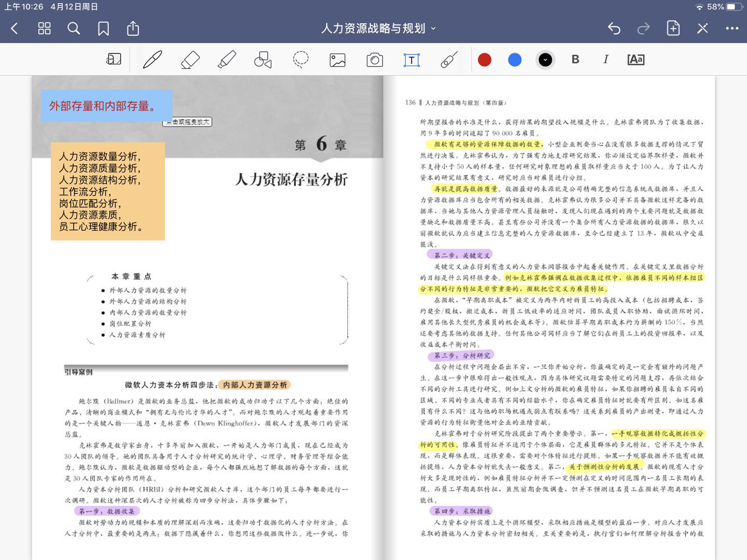The image size is (747, 560).
Task: Close the editing toolbar with pencil-cross icon
Action: click(702, 29)
